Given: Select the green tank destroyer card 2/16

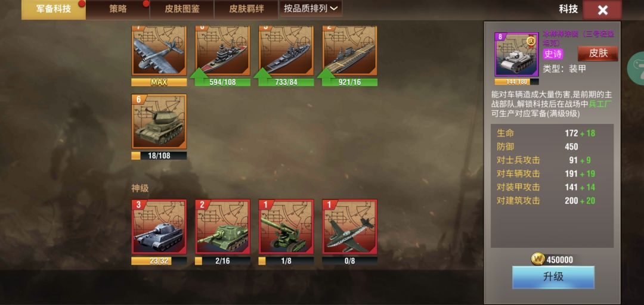Looking at the screenshot, I should tap(222, 227).
